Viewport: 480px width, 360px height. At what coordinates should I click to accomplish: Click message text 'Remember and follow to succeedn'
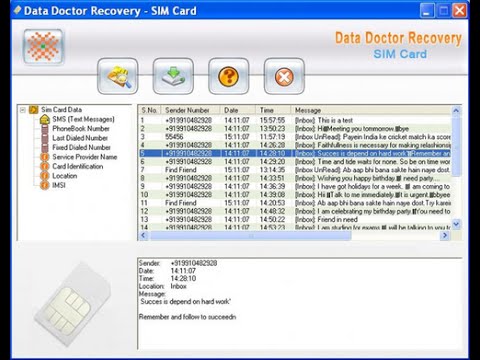pyautogui.click(x=187, y=317)
